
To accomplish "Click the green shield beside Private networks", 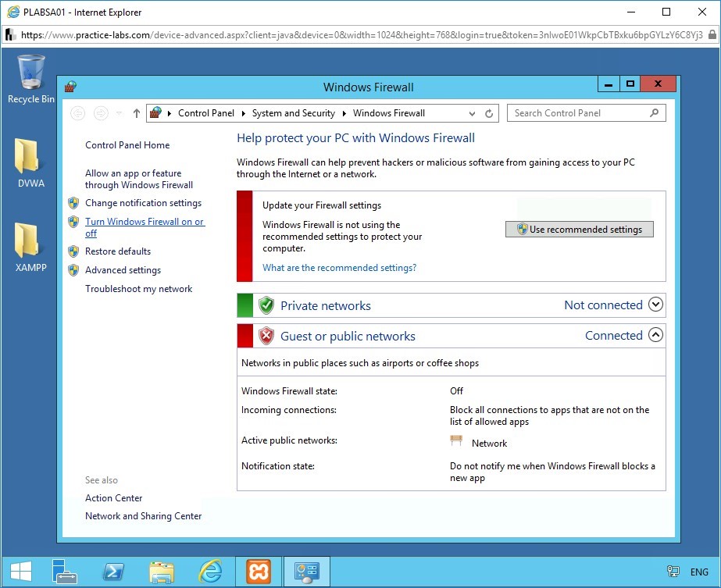I will tap(266, 305).
